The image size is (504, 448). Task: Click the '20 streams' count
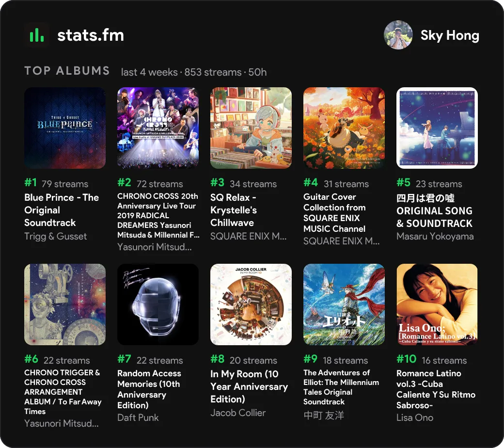tap(253, 361)
